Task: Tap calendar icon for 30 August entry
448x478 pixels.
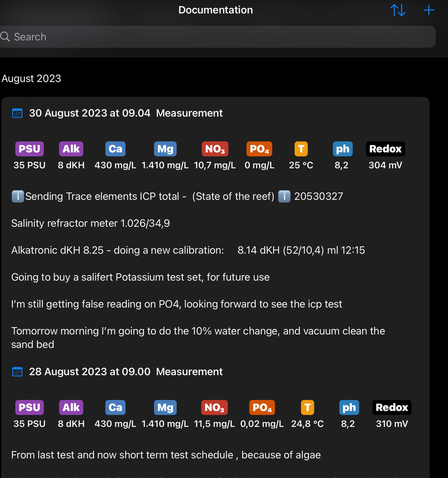Action: coord(17,113)
